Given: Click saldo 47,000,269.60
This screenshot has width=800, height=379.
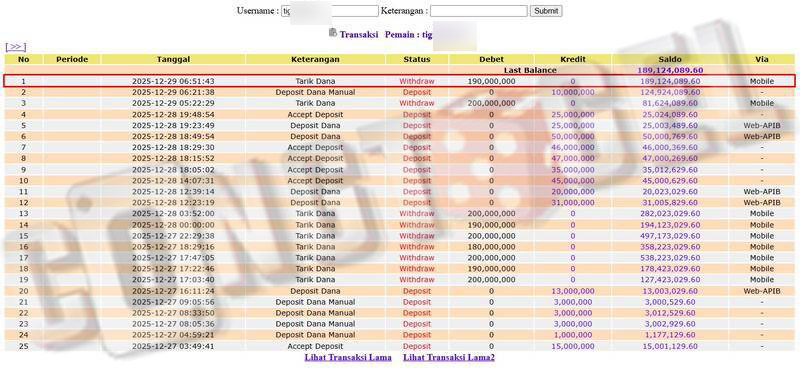Looking at the screenshot, I should click(670, 159).
